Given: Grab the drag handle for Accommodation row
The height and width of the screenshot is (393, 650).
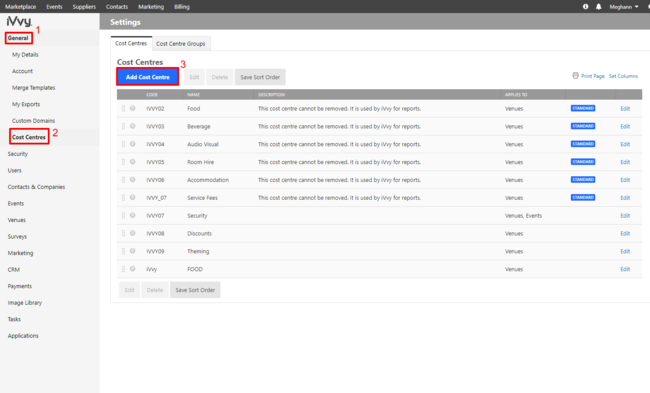Looking at the screenshot, I should (123, 180).
